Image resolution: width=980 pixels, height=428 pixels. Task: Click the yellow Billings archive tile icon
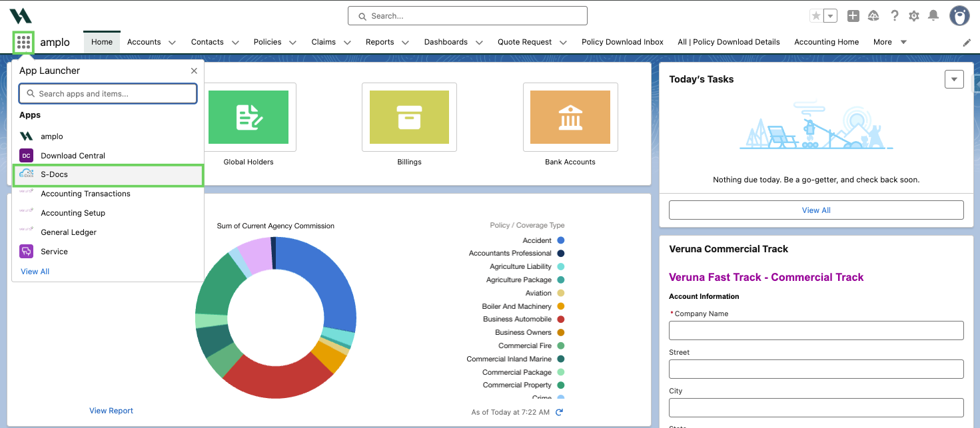tap(409, 117)
